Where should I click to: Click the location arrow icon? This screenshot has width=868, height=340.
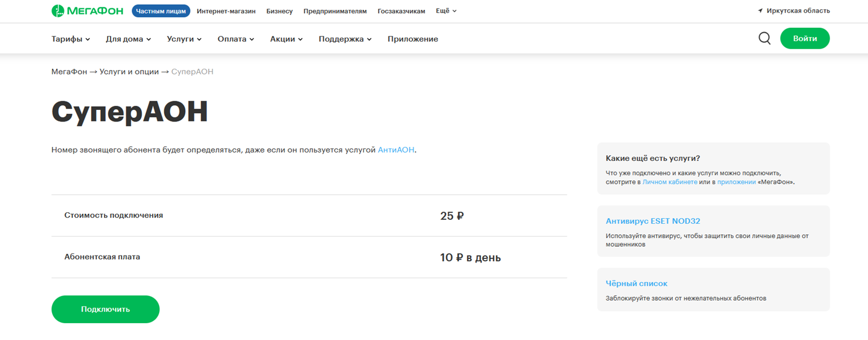coord(760,11)
